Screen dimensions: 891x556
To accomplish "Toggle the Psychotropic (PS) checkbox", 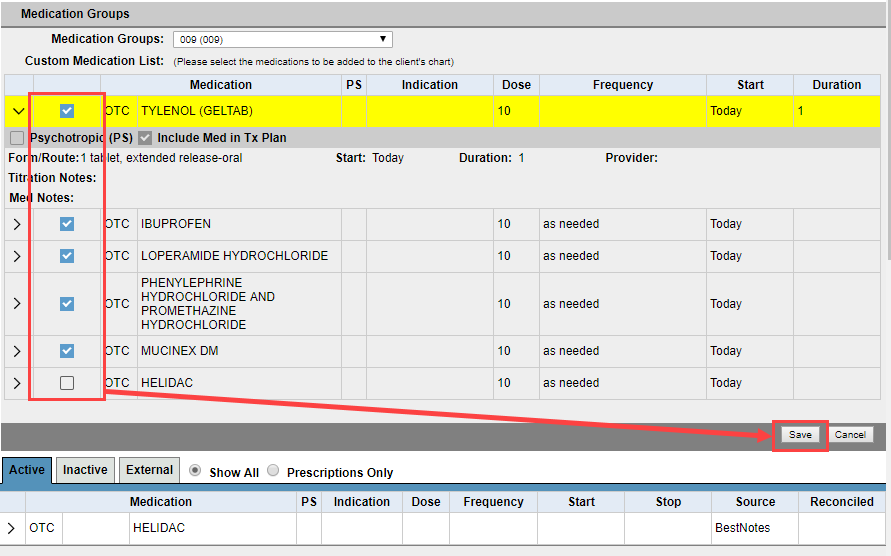I will coord(17,138).
